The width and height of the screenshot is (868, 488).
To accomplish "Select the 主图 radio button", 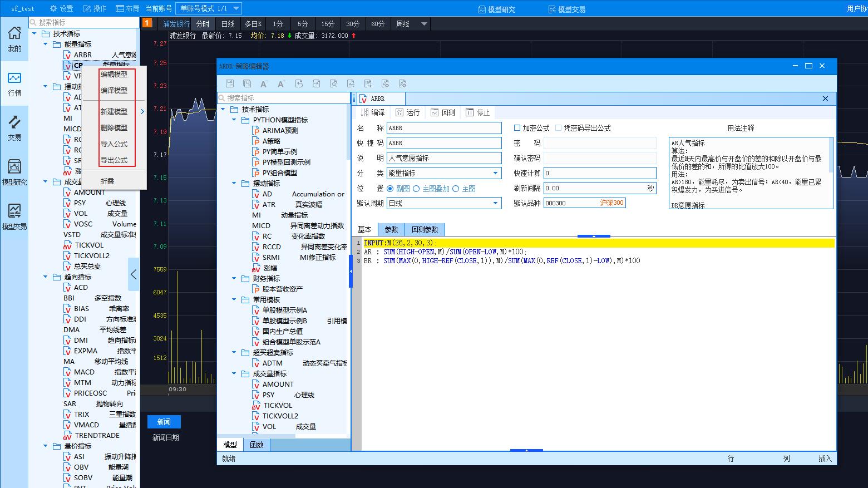I will (456, 189).
